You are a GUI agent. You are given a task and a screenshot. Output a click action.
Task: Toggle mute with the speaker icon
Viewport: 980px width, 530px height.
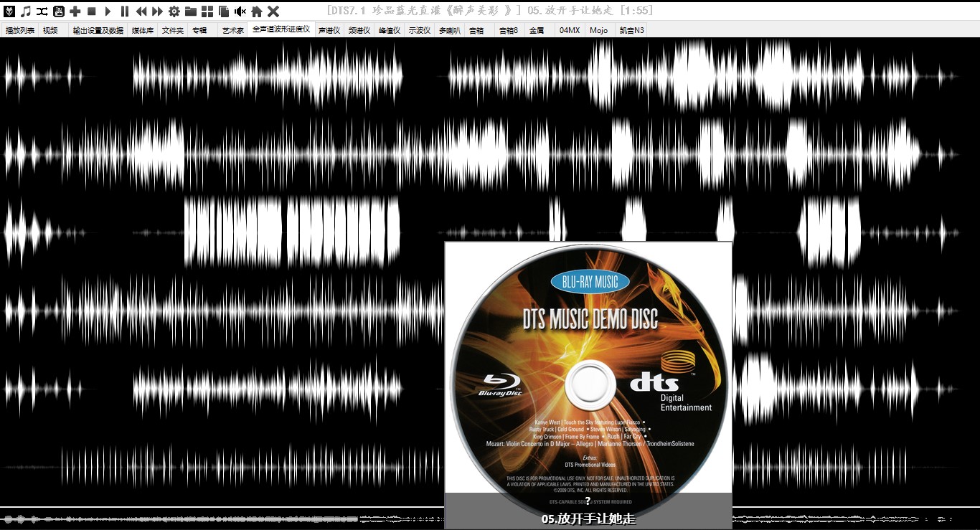240,11
